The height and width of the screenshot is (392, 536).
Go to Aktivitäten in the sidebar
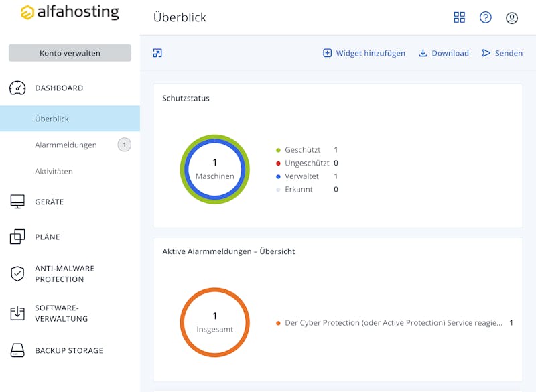(54, 172)
